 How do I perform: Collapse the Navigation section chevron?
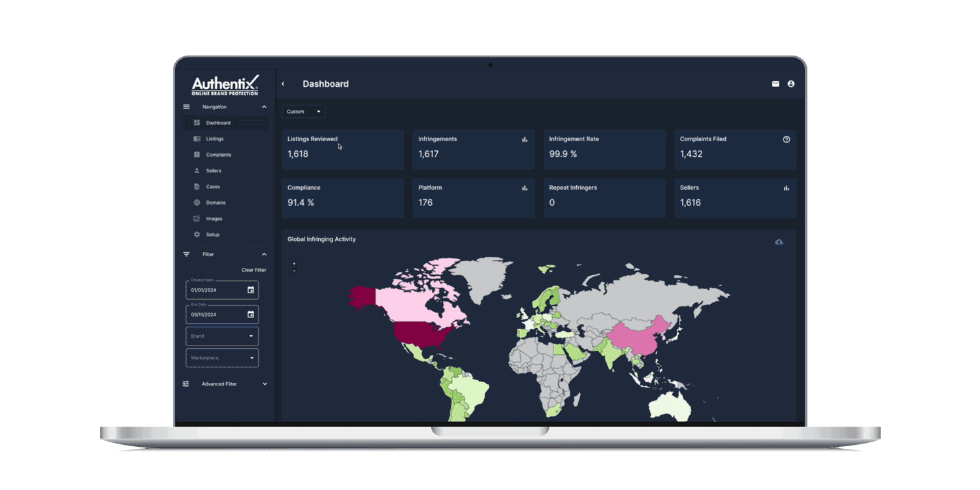[264, 106]
